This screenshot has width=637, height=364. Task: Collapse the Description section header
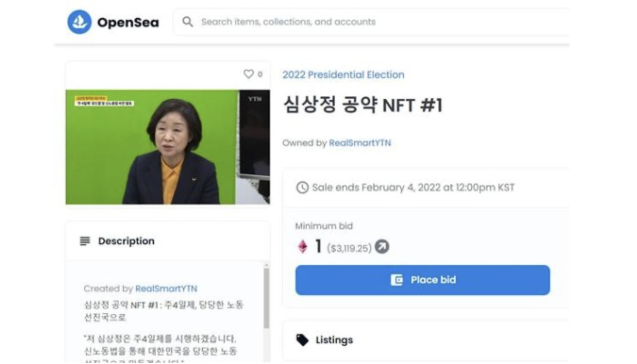coord(168,241)
